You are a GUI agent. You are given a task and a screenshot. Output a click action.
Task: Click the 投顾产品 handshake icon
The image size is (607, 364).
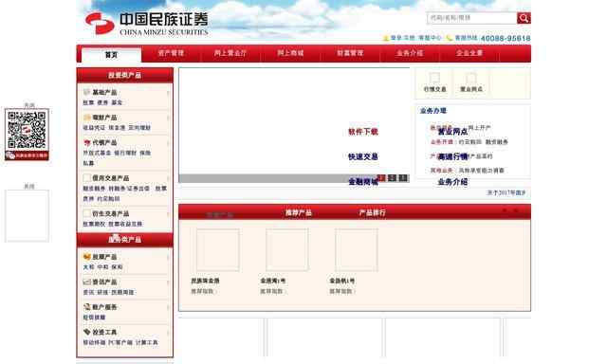point(86,257)
